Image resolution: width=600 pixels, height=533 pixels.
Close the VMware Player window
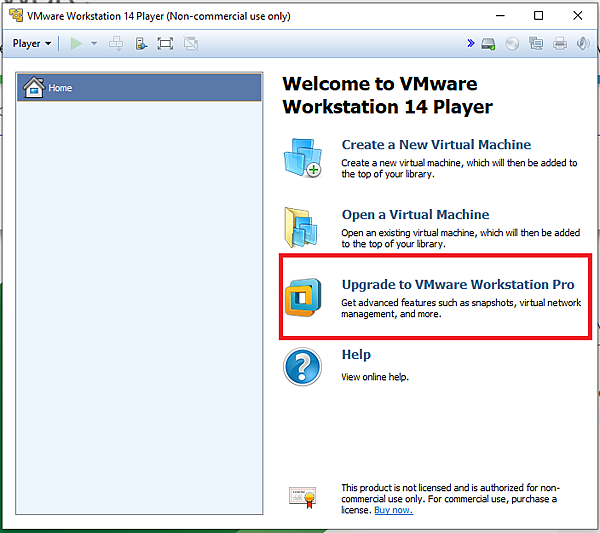pos(577,16)
